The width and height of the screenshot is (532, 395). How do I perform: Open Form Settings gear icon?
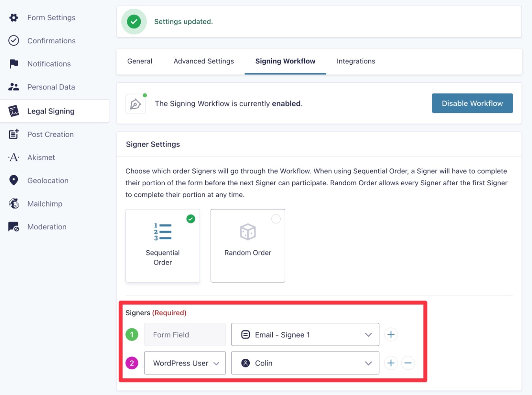pyautogui.click(x=14, y=18)
